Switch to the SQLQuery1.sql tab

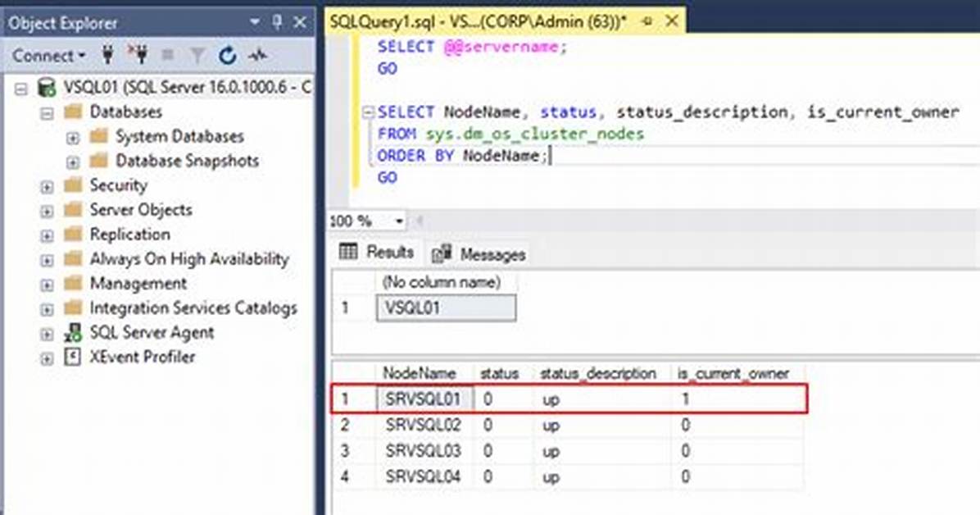[478, 22]
